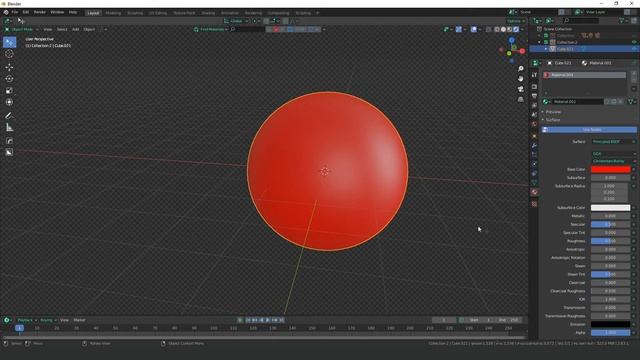640x360 pixels.
Task: Select the Transform tool
Action: coord(9,102)
